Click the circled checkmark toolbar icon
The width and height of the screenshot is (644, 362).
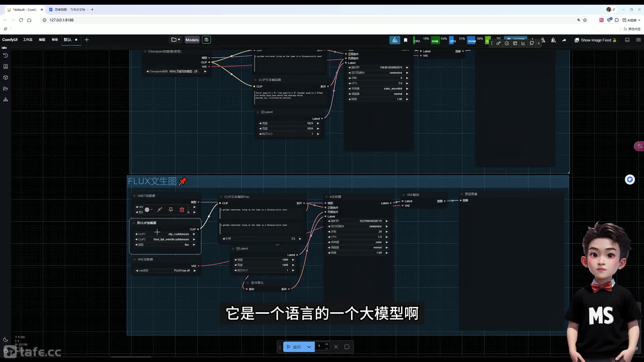(507, 43)
